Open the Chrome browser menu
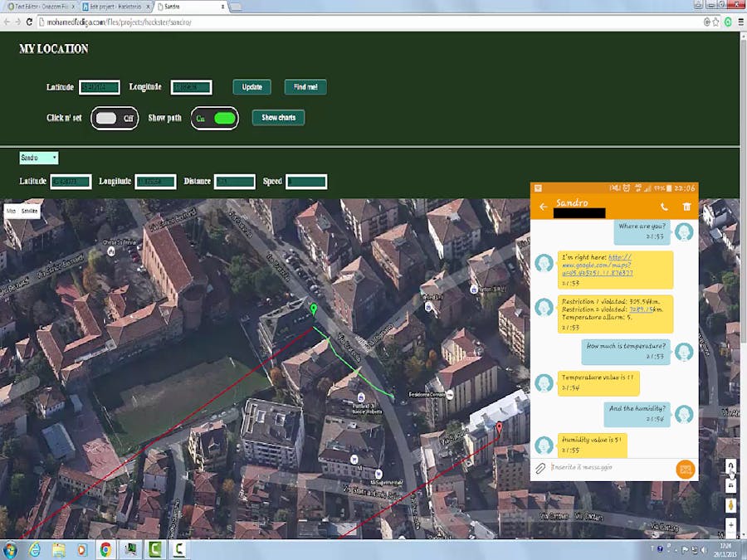This screenshot has width=747, height=560. pyautogui.click(x=741, y=22)
